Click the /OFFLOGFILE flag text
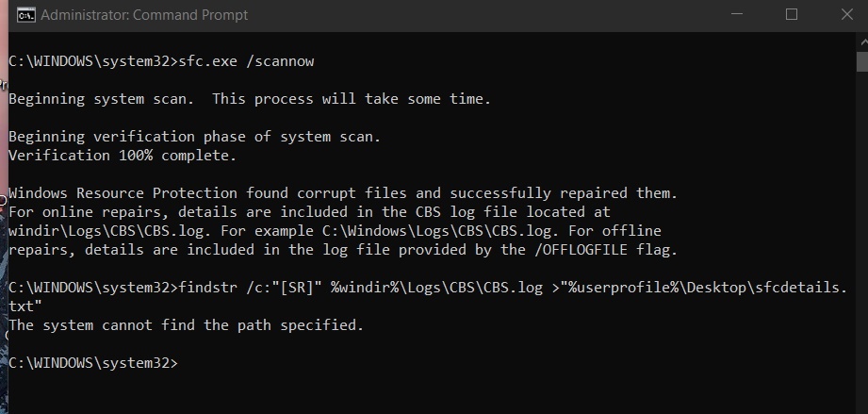Viewport: 868px width, 414px height. coord(581,250)
